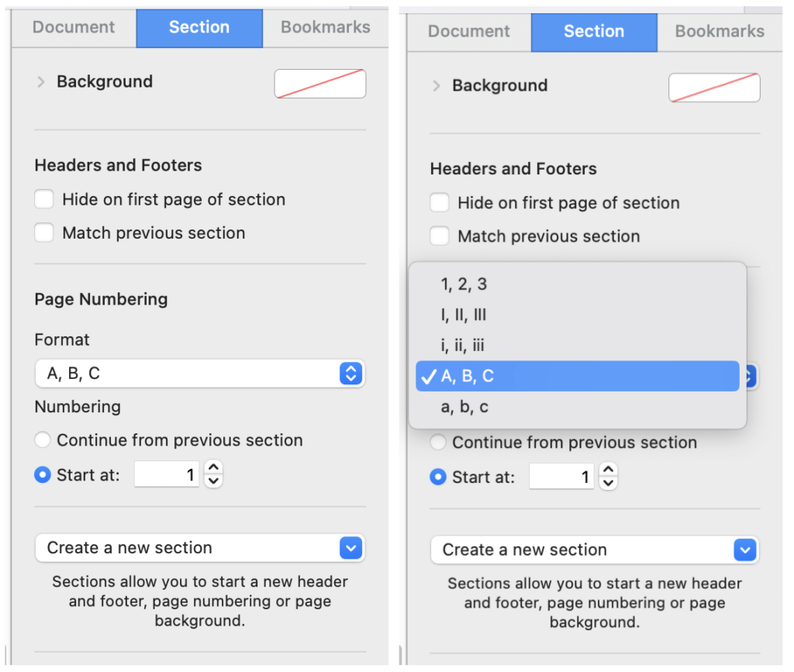Select Continue from previous section
The width and height of the screenshot is (794, 672).
pos(43,439)
